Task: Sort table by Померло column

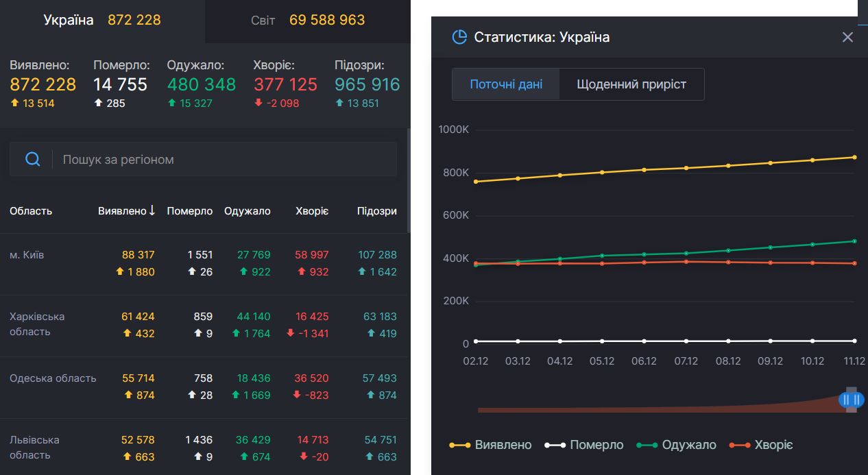Action: [x=190, y=211]
